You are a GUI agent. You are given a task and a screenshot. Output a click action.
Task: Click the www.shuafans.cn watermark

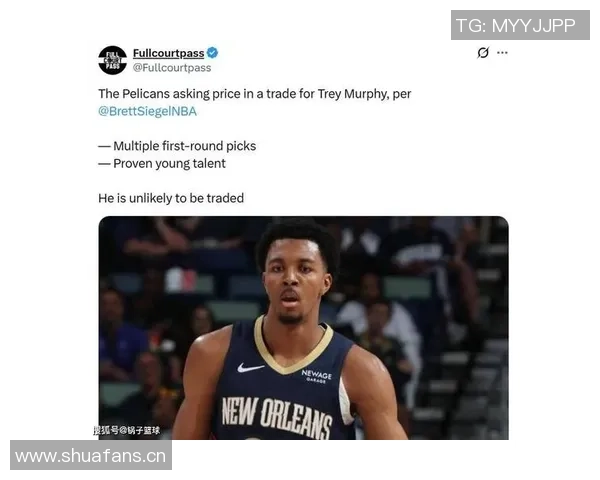click(91, 455)
